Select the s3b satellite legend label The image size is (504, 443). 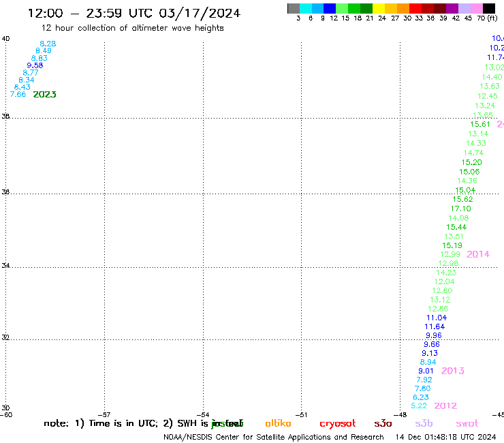tap(424, 423)
